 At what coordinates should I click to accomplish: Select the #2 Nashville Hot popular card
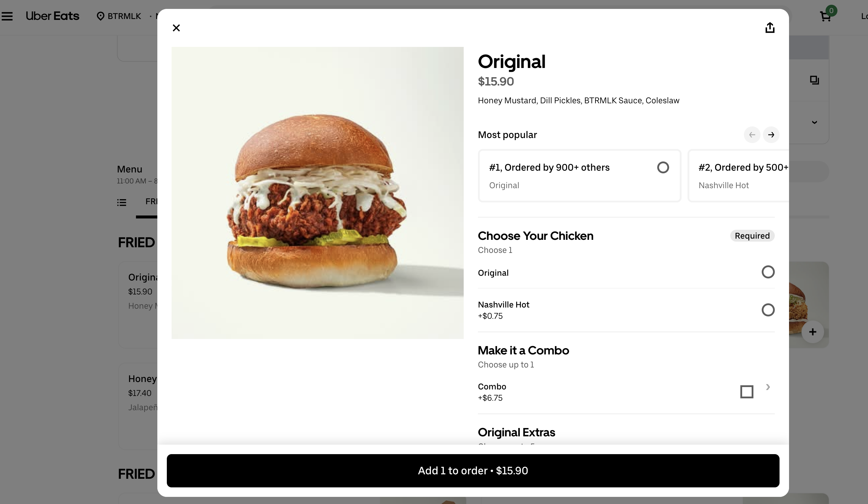click(x=738, y=176)
